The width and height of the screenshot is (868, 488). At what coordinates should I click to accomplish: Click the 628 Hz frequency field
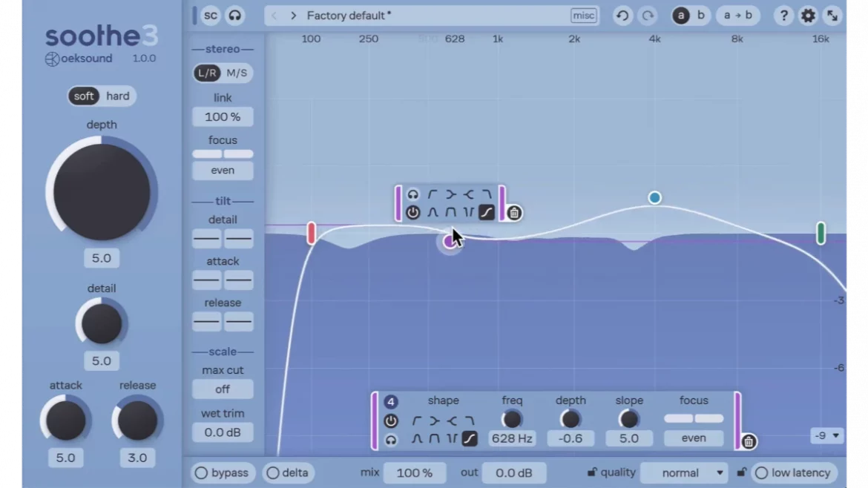pyautogui.click(x=512, y=439)
